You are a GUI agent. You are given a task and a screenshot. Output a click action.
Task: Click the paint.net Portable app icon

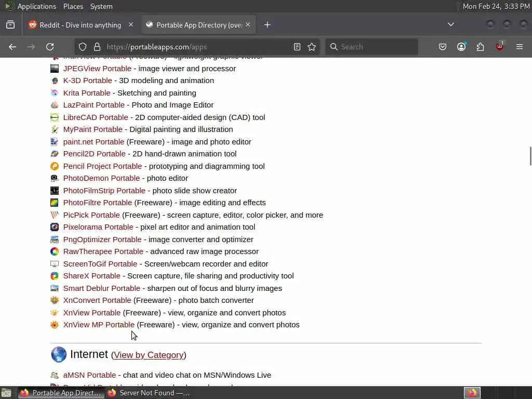coord(54,142)
